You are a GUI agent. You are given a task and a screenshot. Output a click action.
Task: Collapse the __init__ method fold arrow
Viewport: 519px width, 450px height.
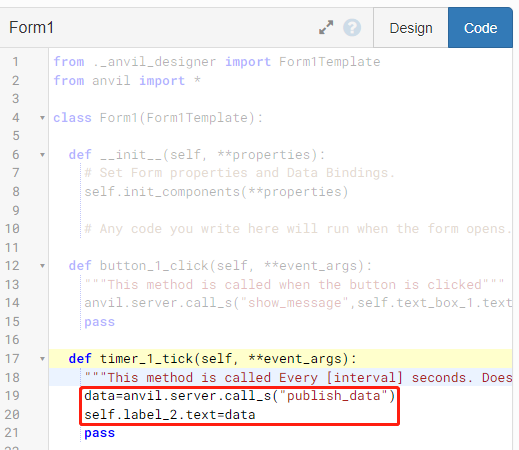pyautogui.click(x=42, y=155)
